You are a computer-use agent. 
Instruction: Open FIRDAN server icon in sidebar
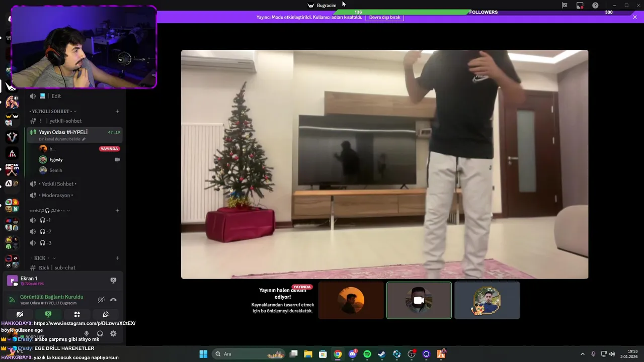point(12,169)
